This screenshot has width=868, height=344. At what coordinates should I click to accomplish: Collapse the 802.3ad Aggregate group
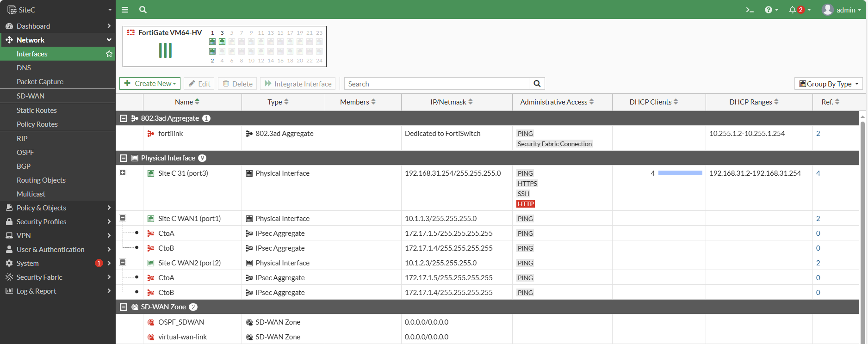pyautogui.click(x=124, y=118)
